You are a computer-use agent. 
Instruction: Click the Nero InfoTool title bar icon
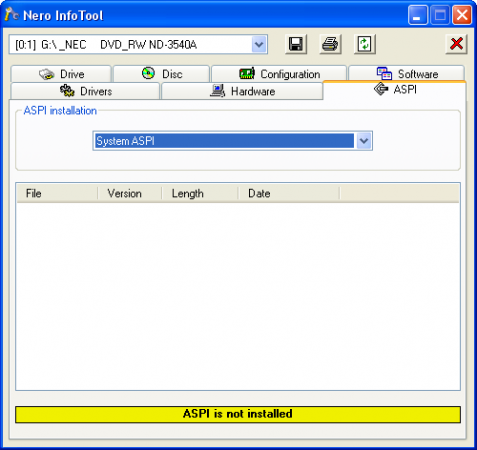12,15
